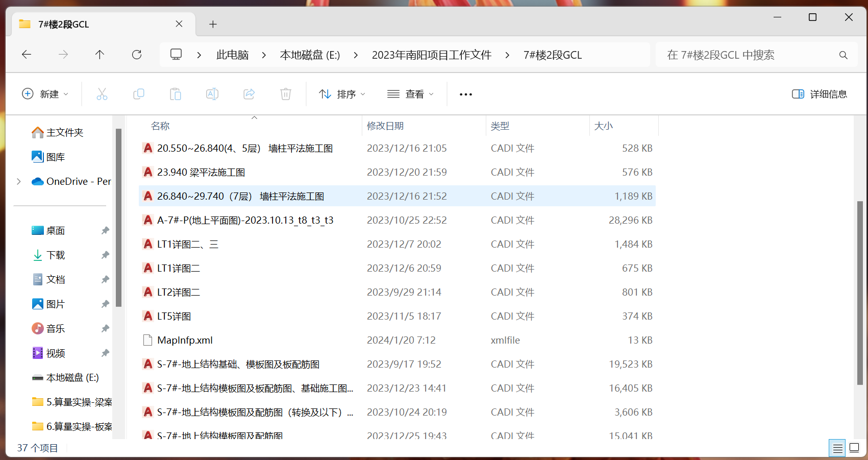The image size is (868, 460).
Task: Open a new tab with the plus button
Action: pos(213,24)
